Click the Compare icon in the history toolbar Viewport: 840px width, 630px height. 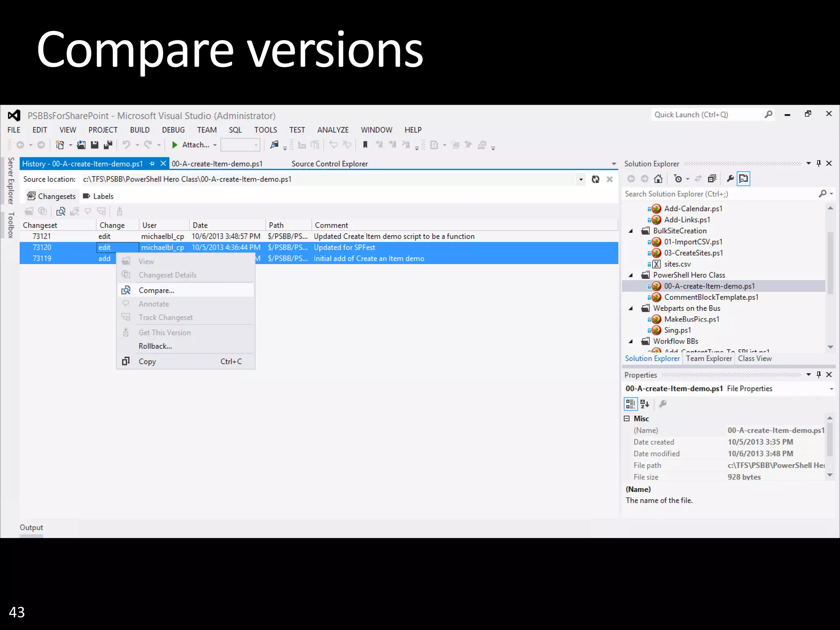[x=61, y=211]
